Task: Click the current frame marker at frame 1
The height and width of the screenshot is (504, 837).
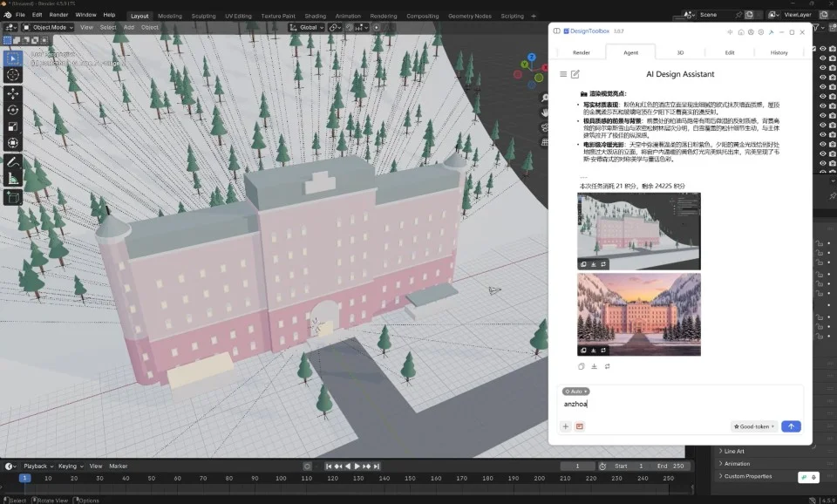Action: (24, 479)
